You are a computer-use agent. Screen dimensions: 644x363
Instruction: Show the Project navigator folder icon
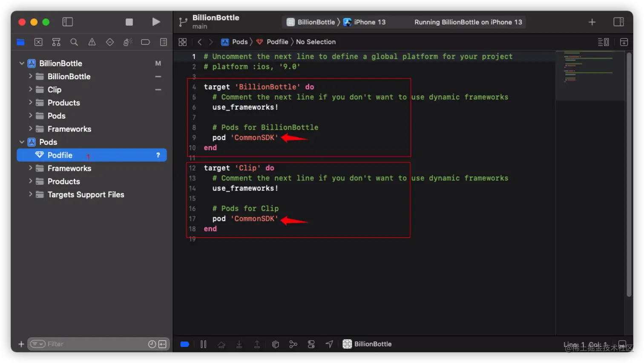20,42
